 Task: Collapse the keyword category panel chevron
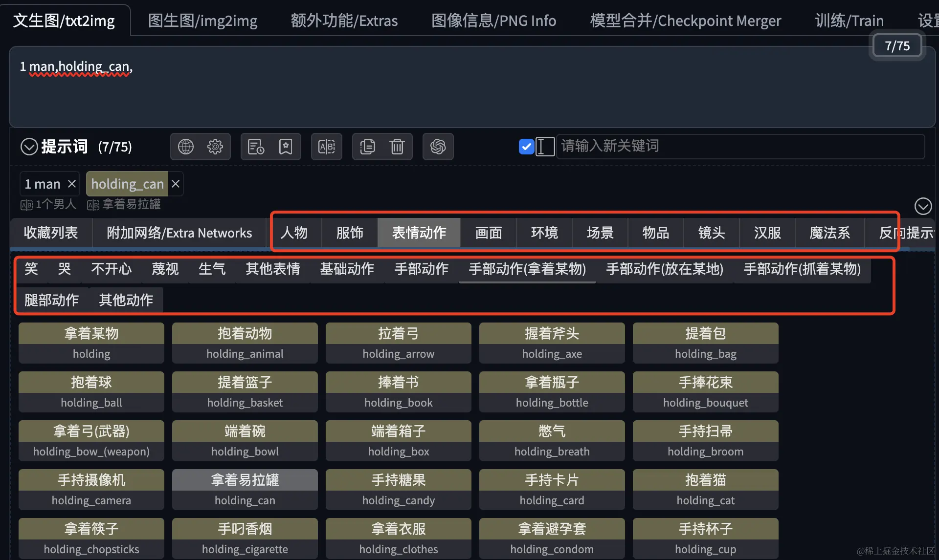(x=923, y=206)
